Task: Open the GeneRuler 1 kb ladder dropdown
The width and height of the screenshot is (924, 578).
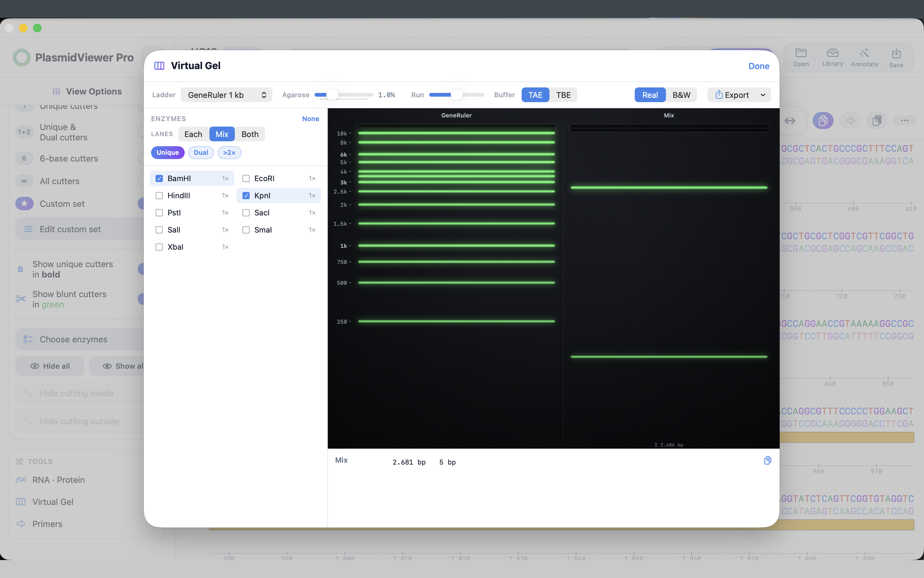Action: [x=227, y=95]
